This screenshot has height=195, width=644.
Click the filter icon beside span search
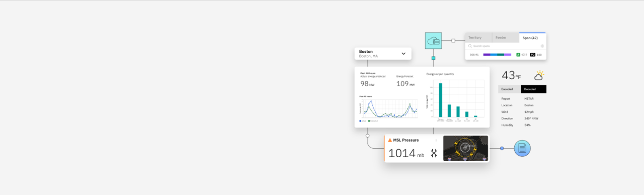pos(542,46)
